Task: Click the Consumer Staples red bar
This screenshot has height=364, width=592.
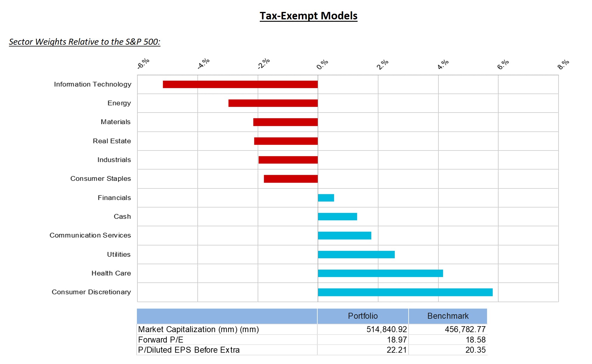Action: 291,179
